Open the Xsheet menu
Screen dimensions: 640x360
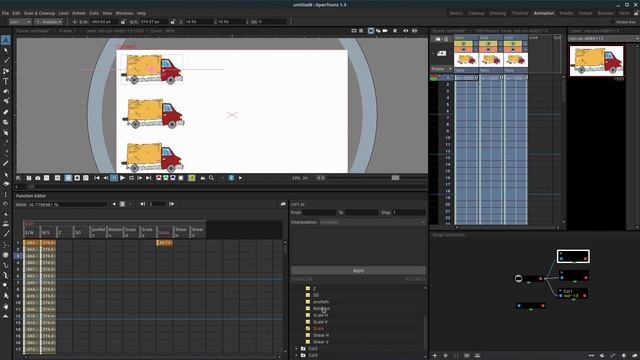79,13
